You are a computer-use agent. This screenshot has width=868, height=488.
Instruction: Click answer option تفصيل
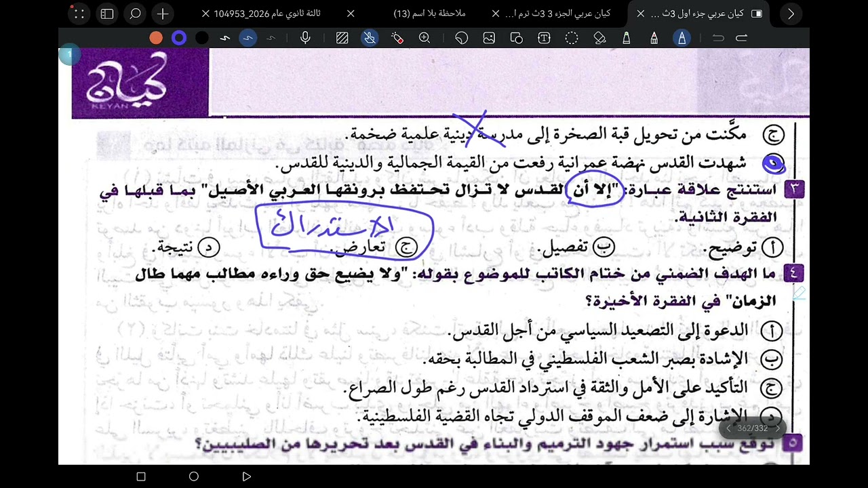click(x=576, y=247)
